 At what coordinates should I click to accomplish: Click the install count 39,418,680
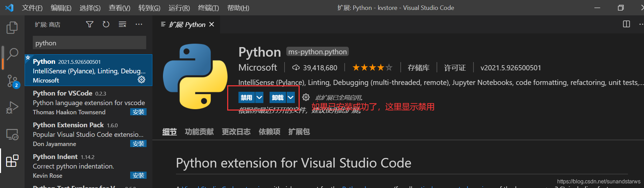coord(315,68)
